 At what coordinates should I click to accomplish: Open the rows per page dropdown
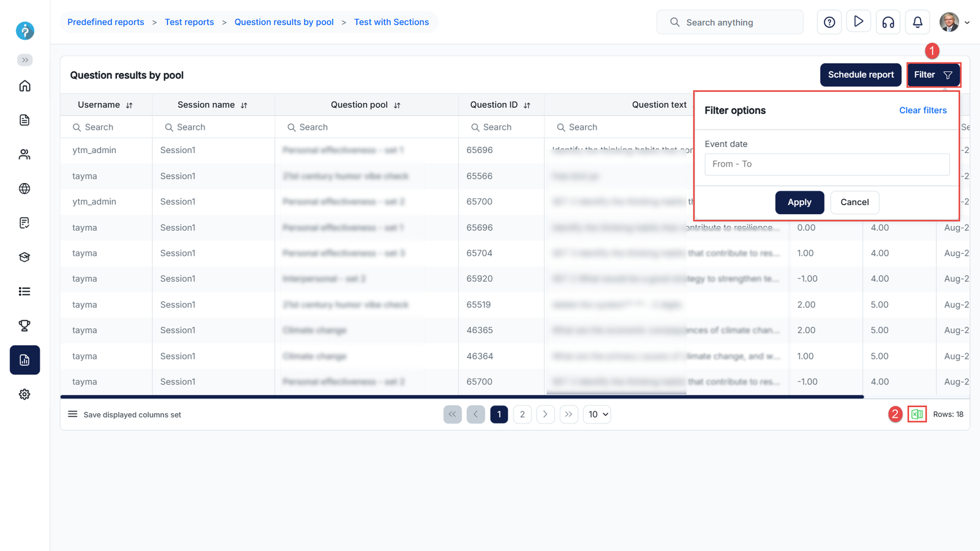point(597,414)
